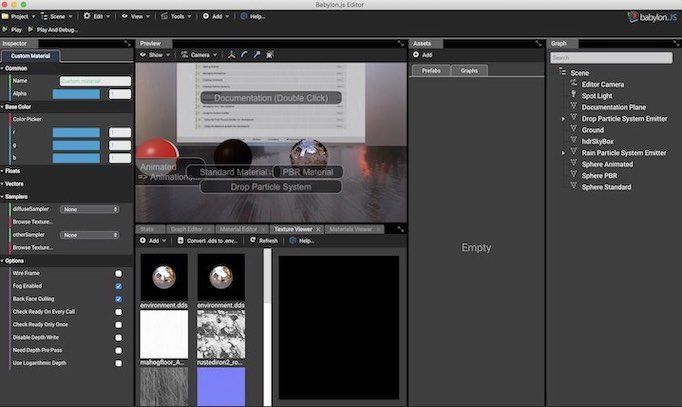The width and height of the screenshot is (682, 407).
Task: Maximize the Assets panel with its expand icon
Action: point(538,43)
